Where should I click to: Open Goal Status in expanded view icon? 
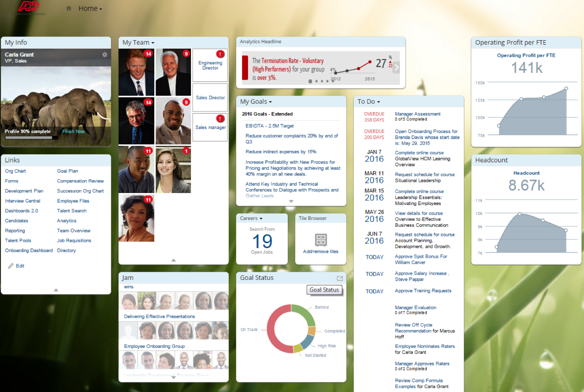[x=340, y=278]
